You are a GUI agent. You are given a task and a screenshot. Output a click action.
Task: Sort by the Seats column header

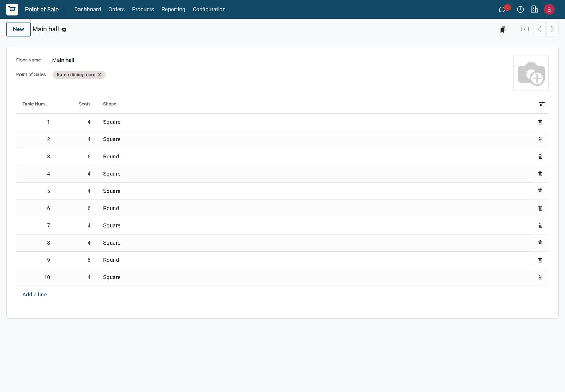84,104
